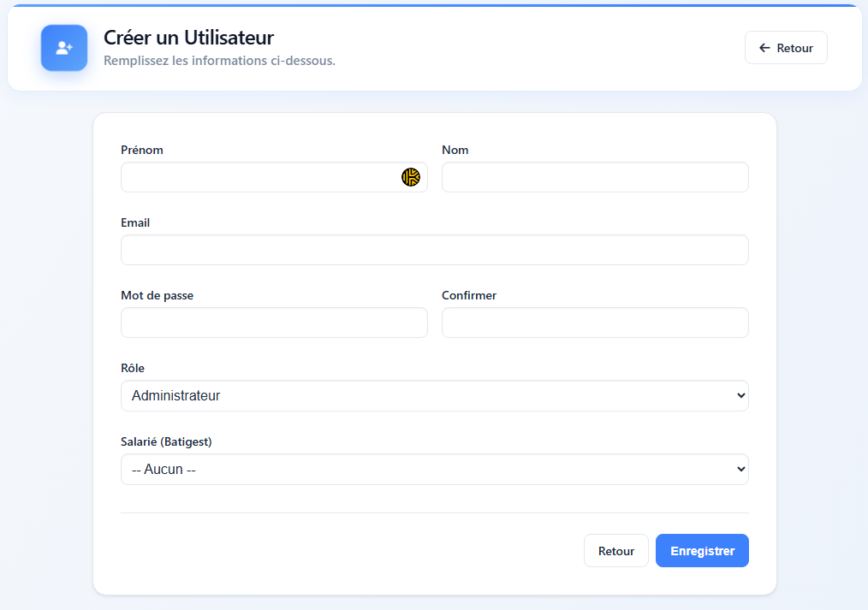Click the 'Mot de passe' label
This screenshot has width=868, height=610.
pos(157,295)
